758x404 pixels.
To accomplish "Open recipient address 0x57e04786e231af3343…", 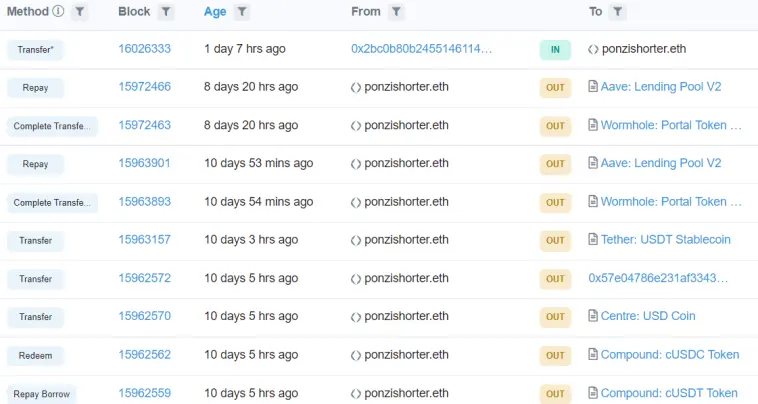I will [658, 278].
